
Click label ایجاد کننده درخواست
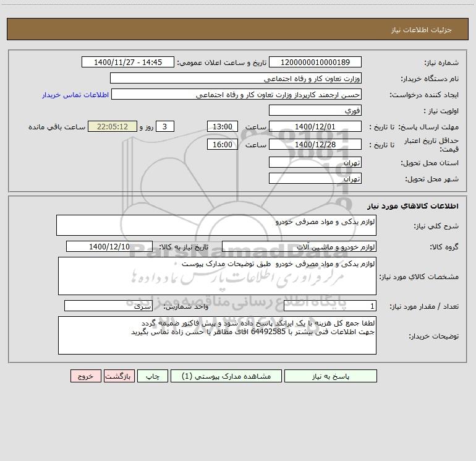424,95
